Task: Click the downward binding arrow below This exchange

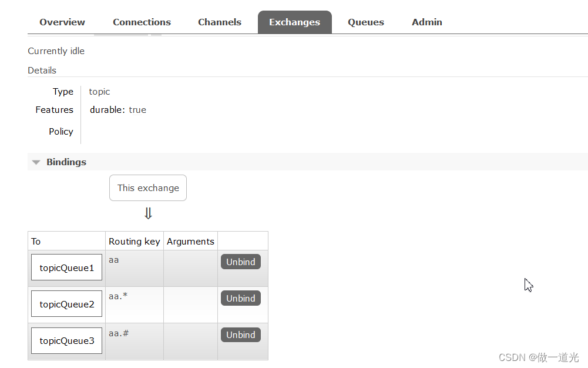Action: coord(148,213)
